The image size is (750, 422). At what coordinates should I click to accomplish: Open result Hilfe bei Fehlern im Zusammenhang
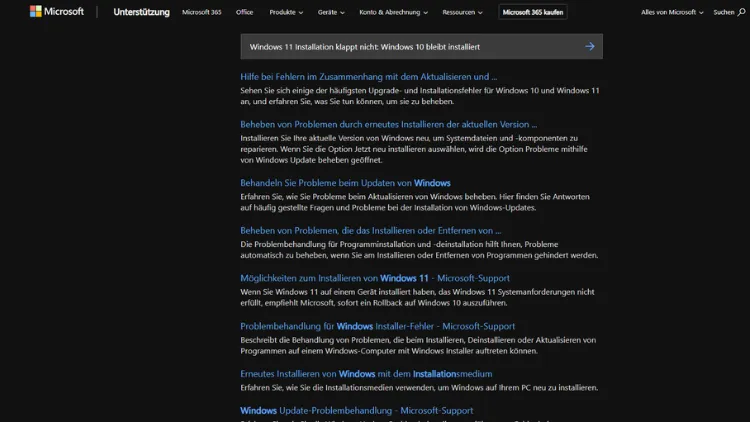(x=368, y=77)
